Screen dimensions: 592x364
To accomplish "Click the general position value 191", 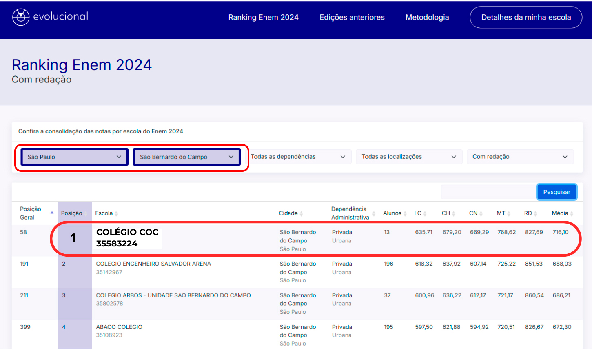I will [24, 264].
